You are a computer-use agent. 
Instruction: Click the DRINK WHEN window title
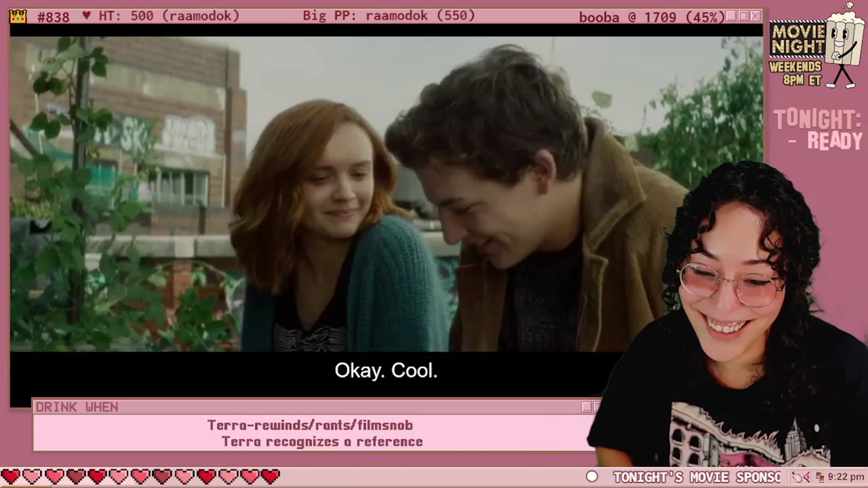coord(77,407)
